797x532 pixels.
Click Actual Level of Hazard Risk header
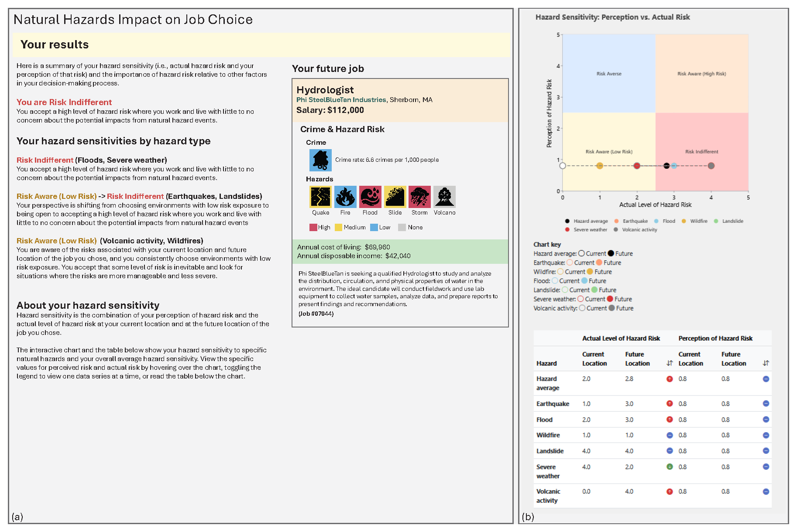tap(621, 338)
